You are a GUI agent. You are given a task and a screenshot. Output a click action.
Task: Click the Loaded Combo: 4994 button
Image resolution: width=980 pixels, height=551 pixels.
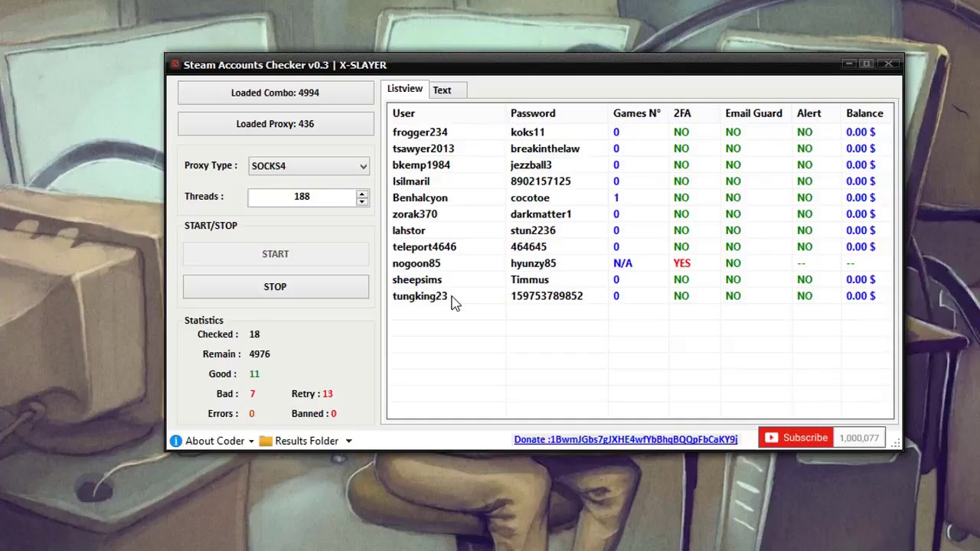point(276,93)
